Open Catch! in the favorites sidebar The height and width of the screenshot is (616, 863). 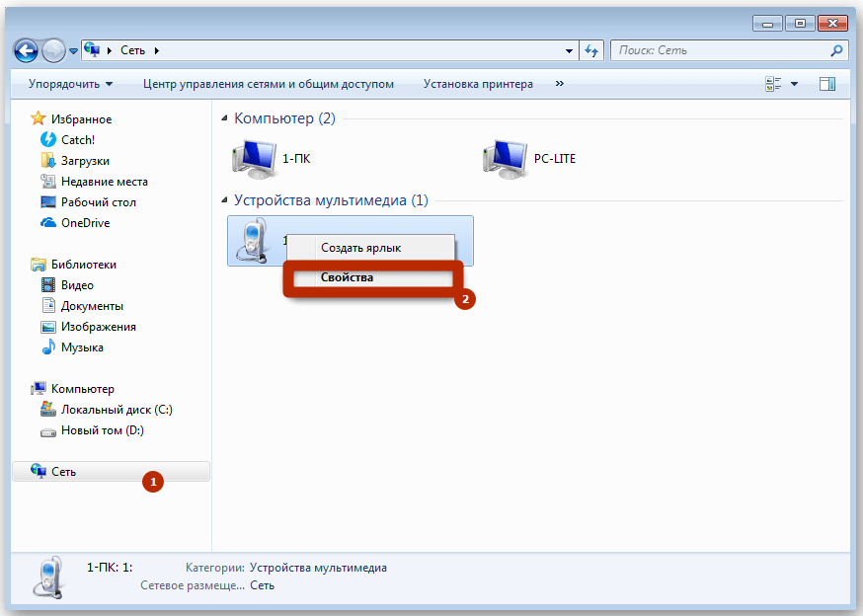pos(78,140)
